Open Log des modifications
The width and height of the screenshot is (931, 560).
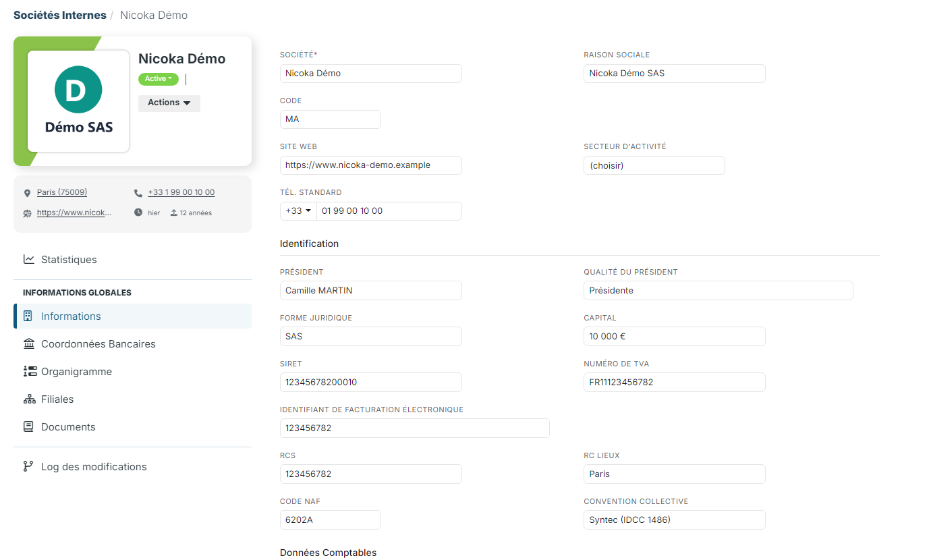(132, 466)
